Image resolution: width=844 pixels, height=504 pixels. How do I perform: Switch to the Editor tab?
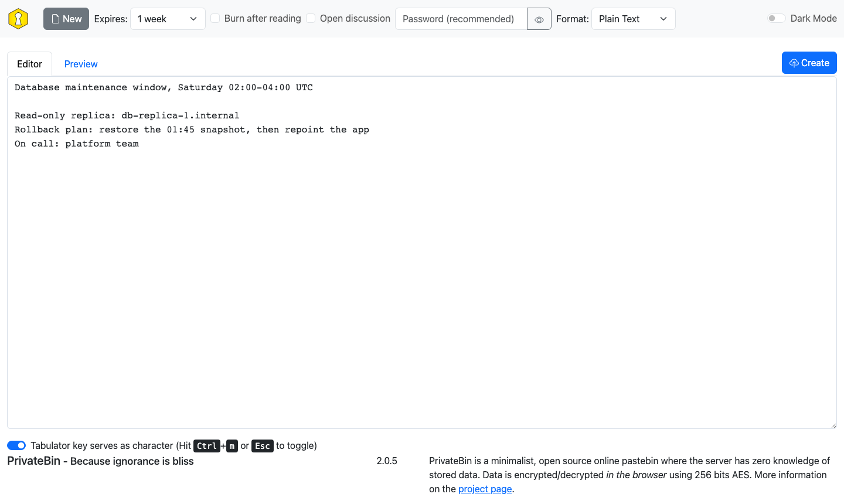29,64
